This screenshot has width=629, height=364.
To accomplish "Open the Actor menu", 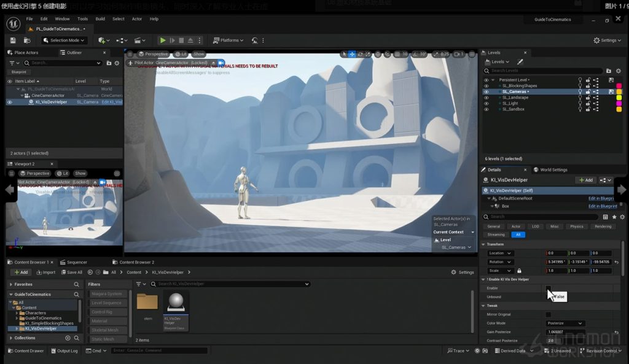I will point(137,19).
